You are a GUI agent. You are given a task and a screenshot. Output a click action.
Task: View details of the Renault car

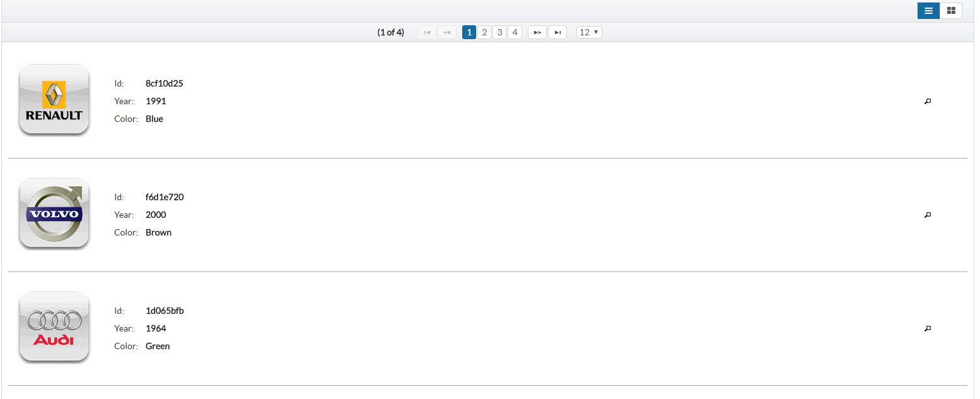[928, 101]
